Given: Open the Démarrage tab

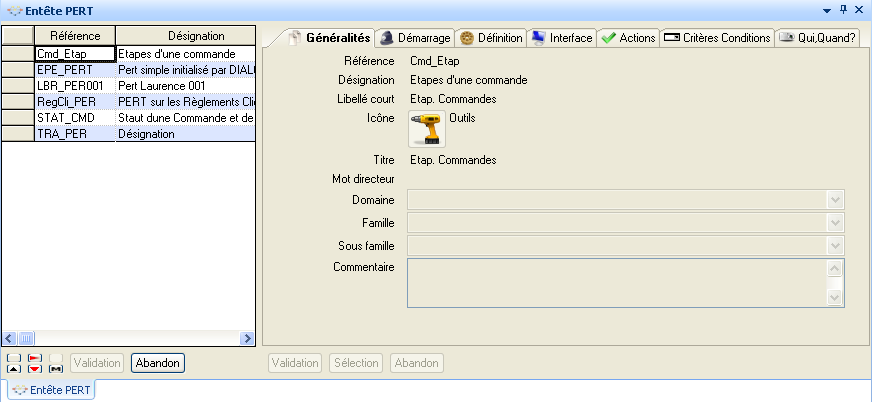Looking at the screenshot, I should coord(416,38).
